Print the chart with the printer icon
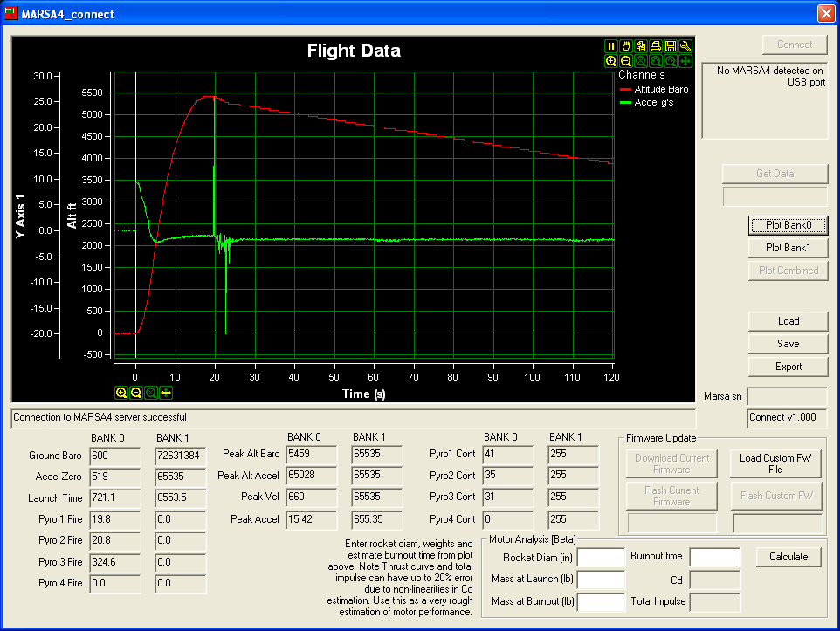 pos(655,46)
